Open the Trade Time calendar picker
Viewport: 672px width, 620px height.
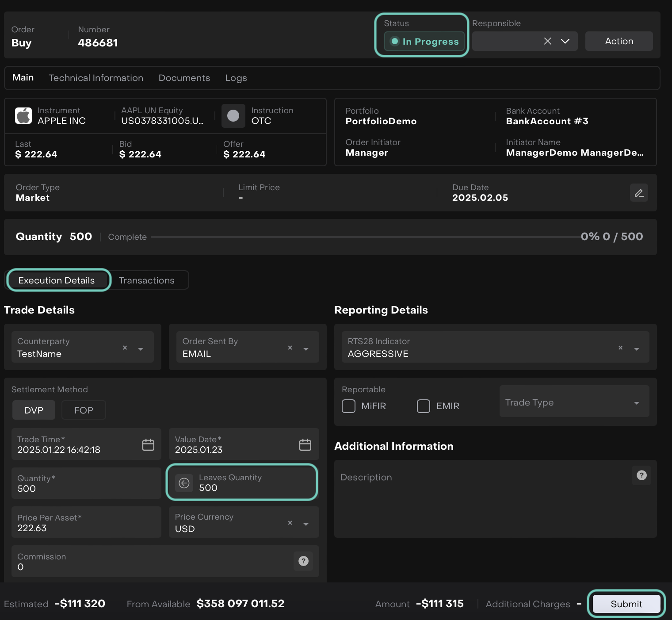[148, 444]
